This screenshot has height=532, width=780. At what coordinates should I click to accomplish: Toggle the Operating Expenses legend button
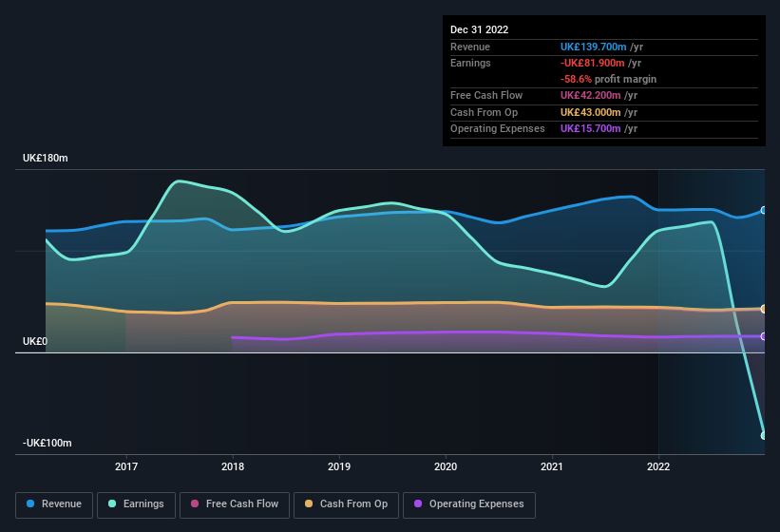coord(469,504)
